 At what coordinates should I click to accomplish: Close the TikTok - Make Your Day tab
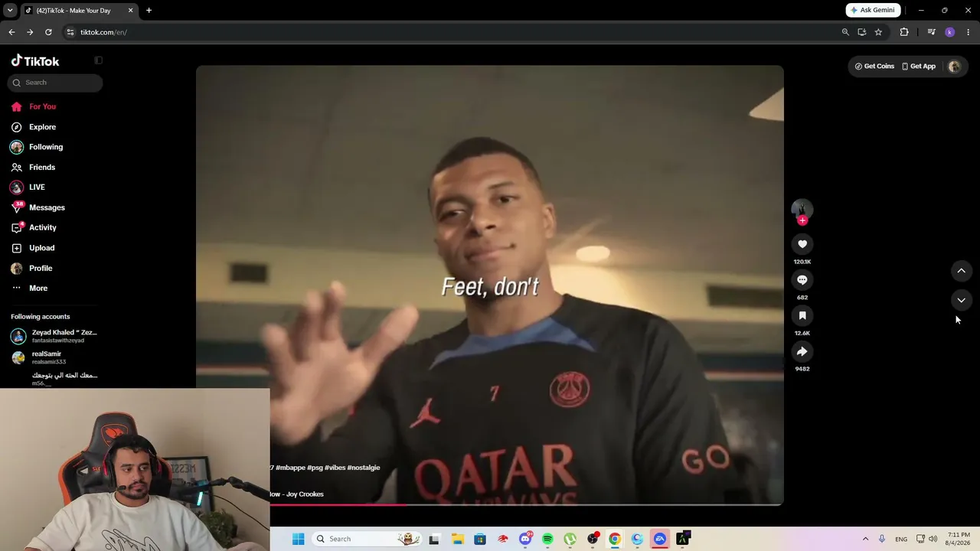130,11
